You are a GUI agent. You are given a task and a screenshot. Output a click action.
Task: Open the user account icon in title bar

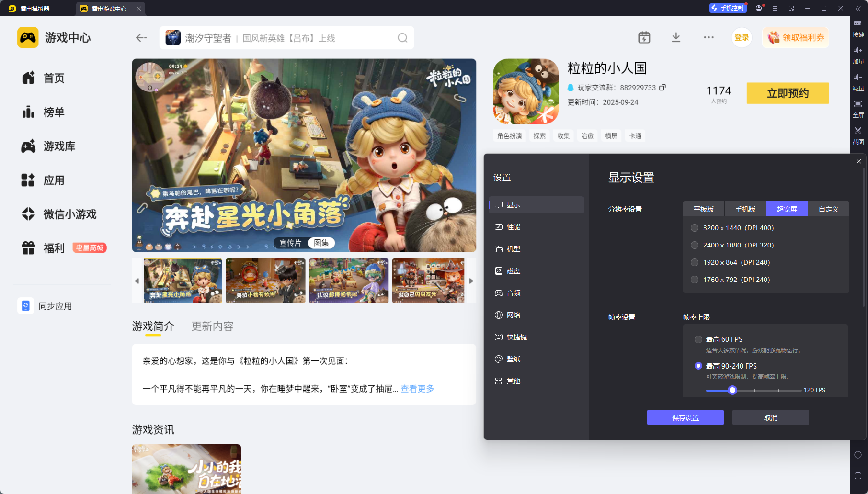[x=759, y=8]
